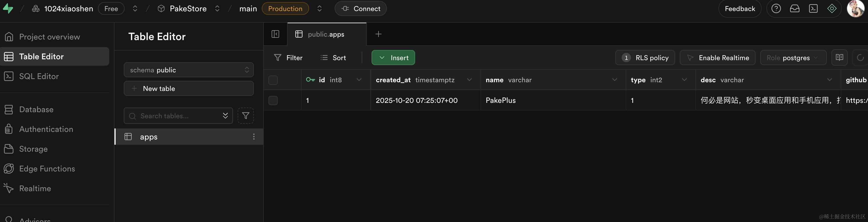Click the New table button

tap(189, 88)
